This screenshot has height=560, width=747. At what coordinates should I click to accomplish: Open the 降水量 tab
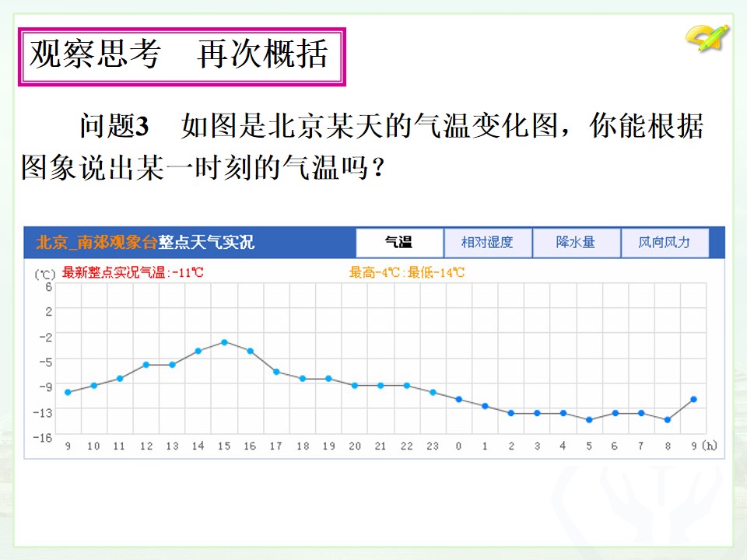coord(576,243)
